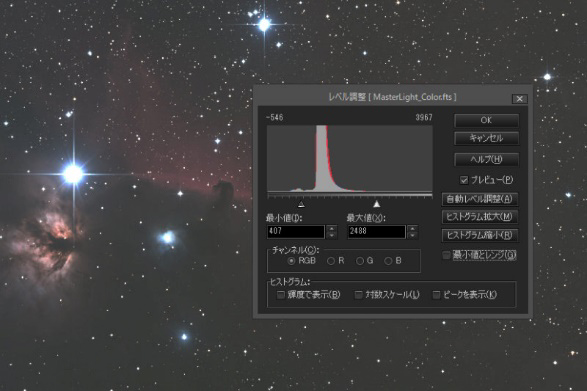Select the G channel radio button
587x391 pixels.
coord(360,261)
